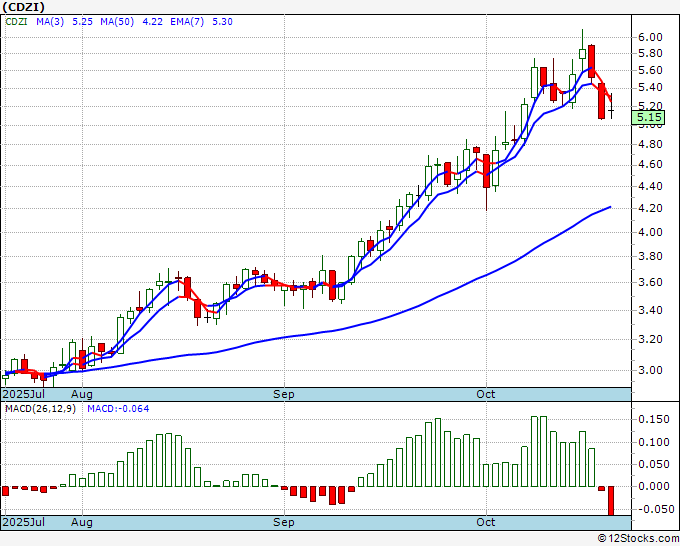This screenshot has height=546, width=680.
Task: Click Oct on the price chart time axis
Action: (485, 394)
